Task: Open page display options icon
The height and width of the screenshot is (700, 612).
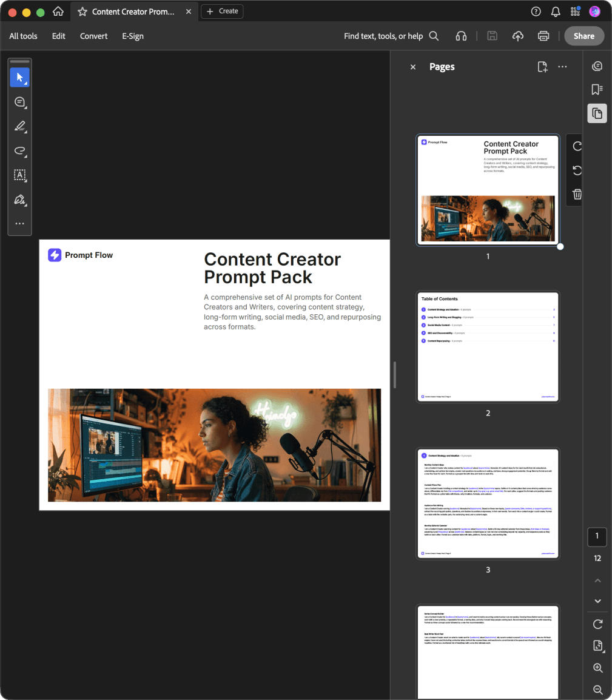Action: coord(597,645)
